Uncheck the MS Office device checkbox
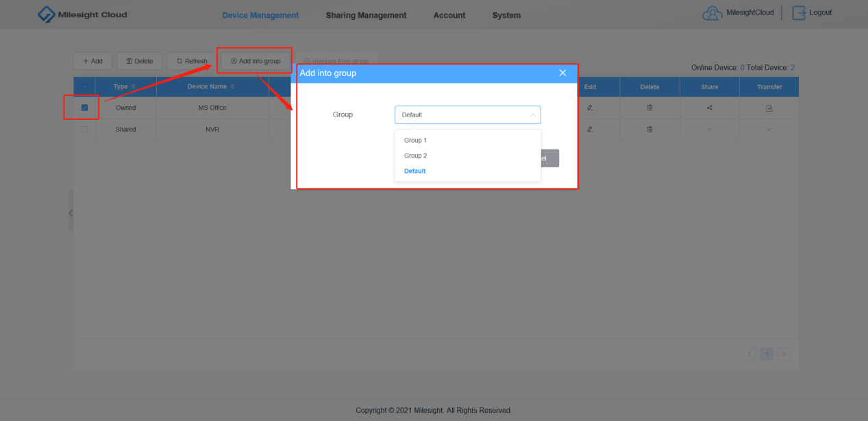Image resolution: width=868 pixels, height=421 pixels. point(84,108)
